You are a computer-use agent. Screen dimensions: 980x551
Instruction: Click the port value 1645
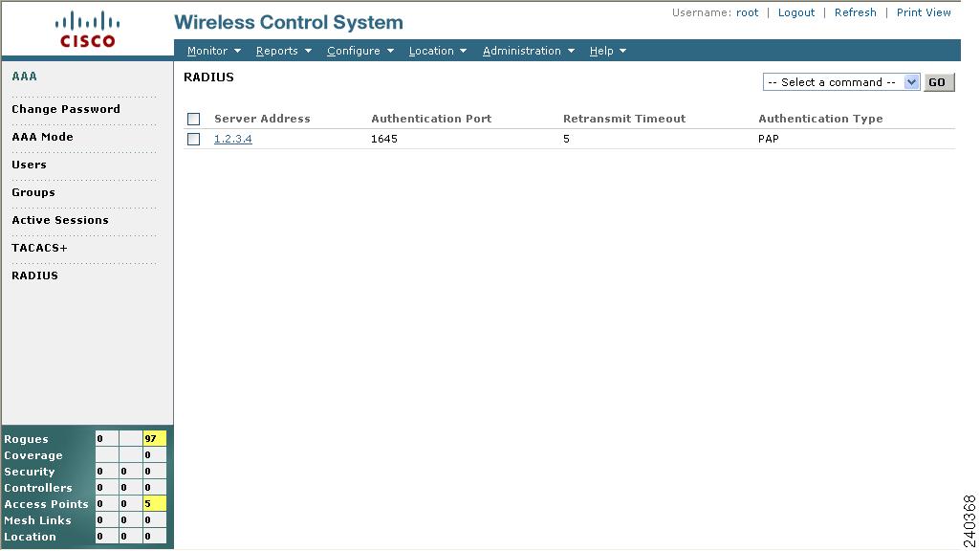pyautogui.click(x=383, y=139)
